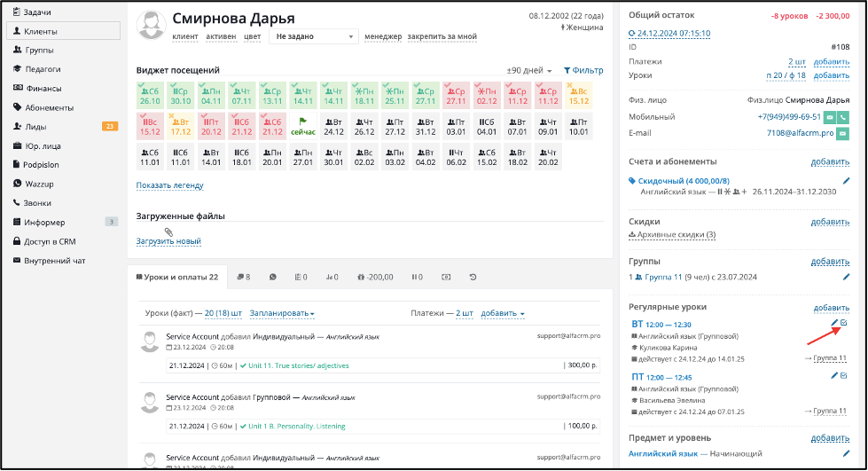Open the Запланировать dropdown
The height and width of the screenshot is (471, 868).
pyautogui.click(x=282, y=313)
